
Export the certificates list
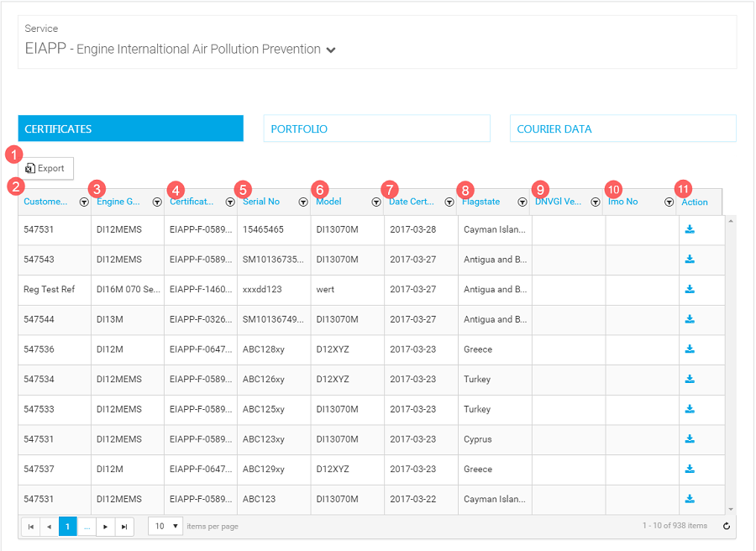click(x=46, y=168)
